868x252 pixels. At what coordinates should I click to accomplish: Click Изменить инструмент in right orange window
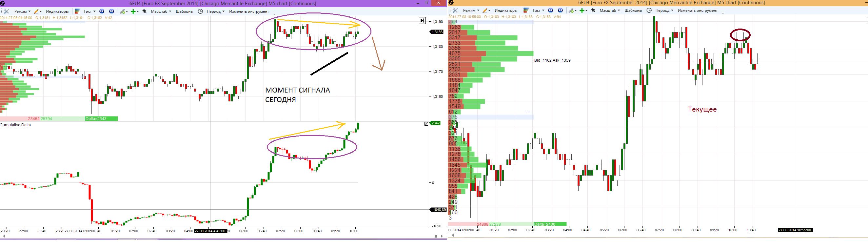coord(698,10)
